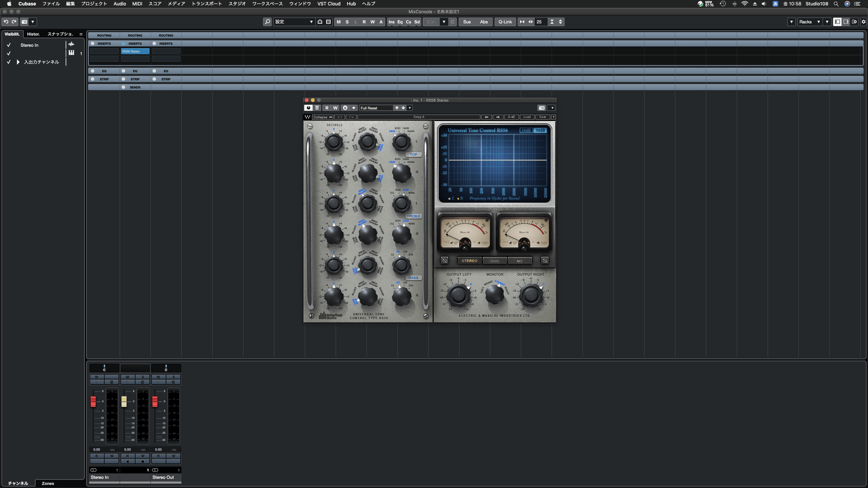The width and height of the screenshot is (868, 488).
Task: Click the Monitor selector knob
Action: (x=494, y=294)
